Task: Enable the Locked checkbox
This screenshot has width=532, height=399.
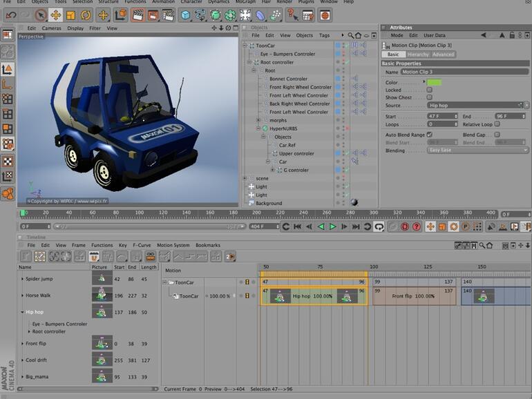Action: [429, 90]
